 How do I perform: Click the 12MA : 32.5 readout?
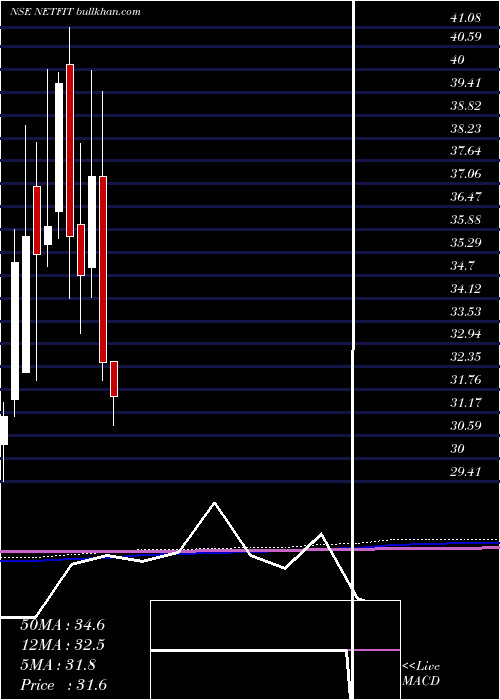tap(62, 645)
